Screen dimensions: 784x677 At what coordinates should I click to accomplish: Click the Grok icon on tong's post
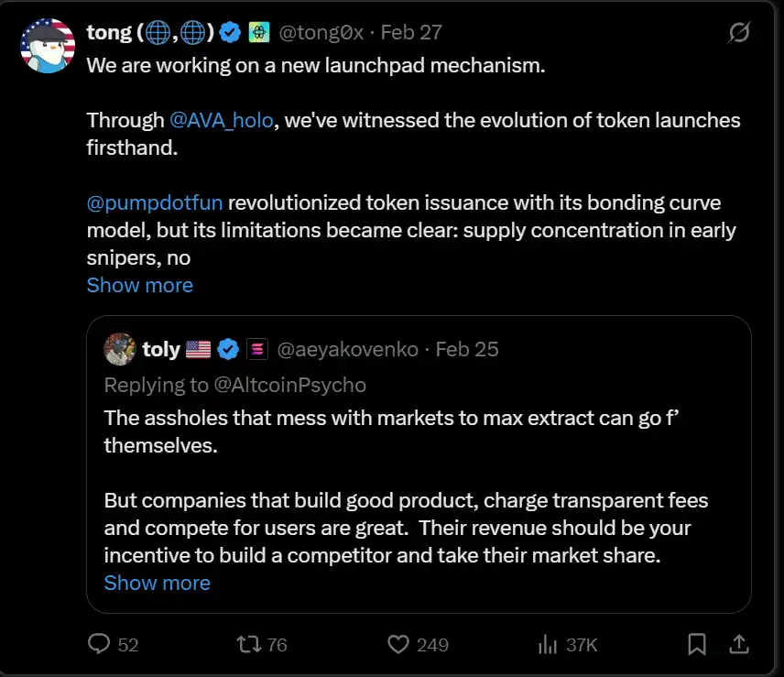738,33
